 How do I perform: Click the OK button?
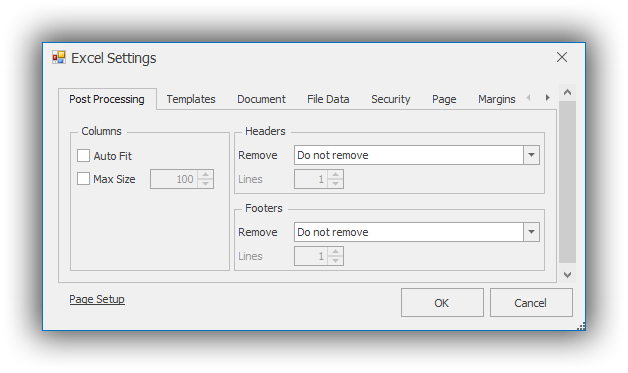442,302
